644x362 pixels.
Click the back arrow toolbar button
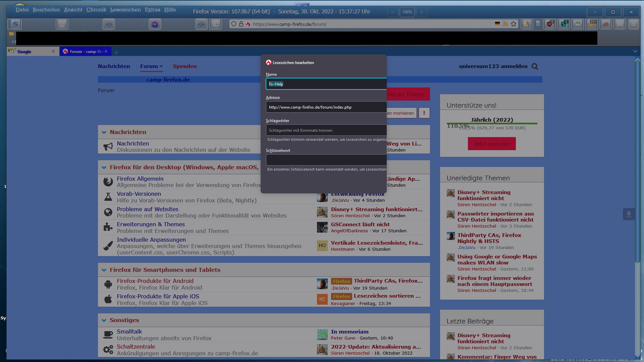[x=108, y=24]
